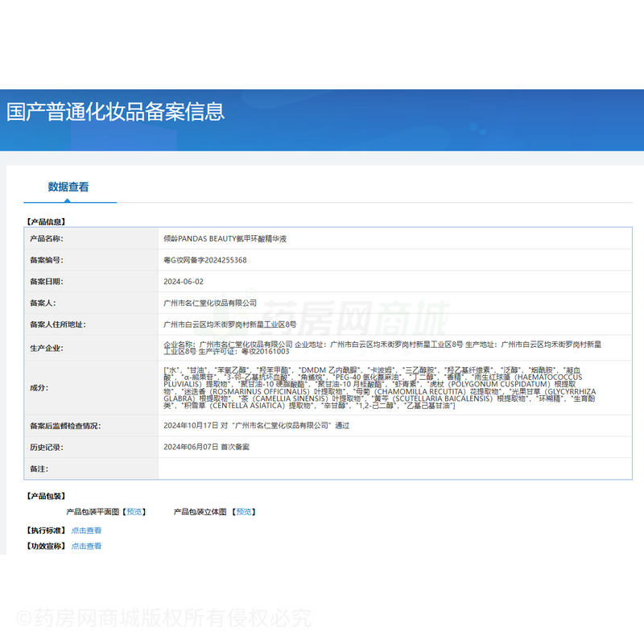
Task: Click the 备案人 company name value
Action: (209, 303)
